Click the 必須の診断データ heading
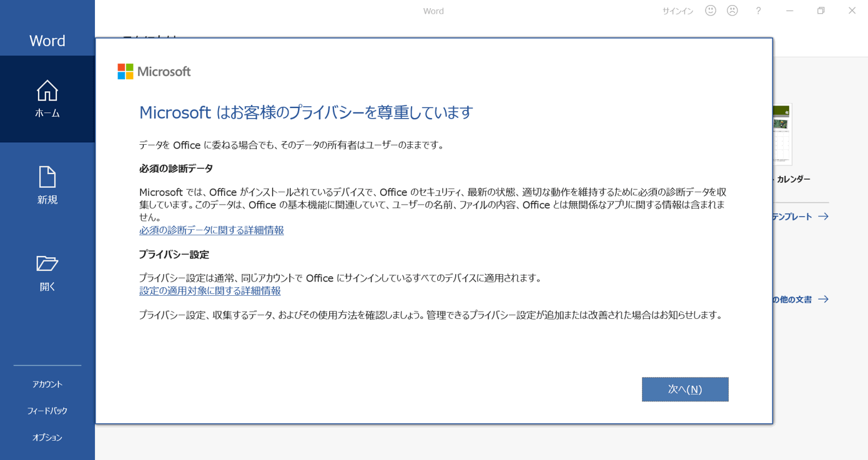 click(176, 169)
